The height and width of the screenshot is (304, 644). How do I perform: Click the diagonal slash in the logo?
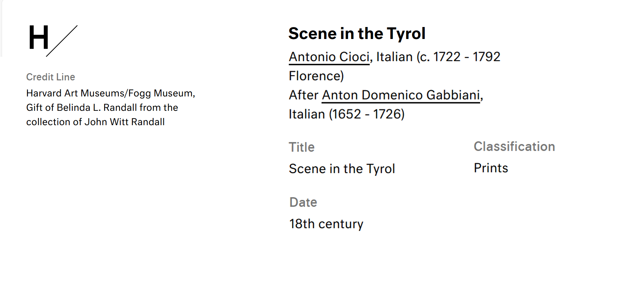point(62,41)
